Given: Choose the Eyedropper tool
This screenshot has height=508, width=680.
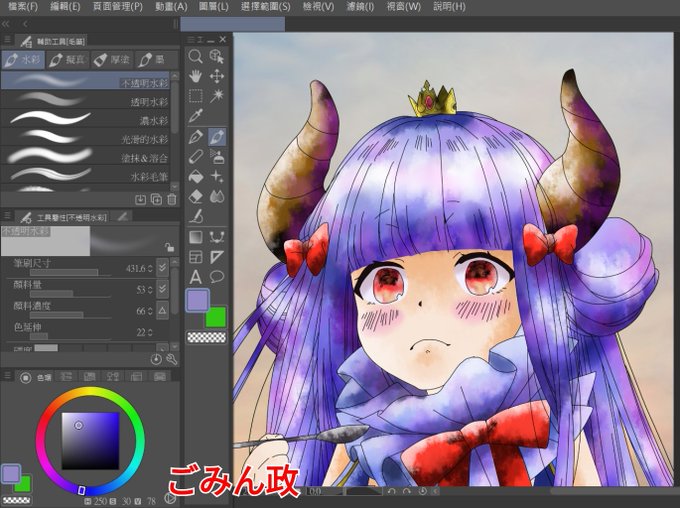Looking at the screenshot, I should [195, 116].
